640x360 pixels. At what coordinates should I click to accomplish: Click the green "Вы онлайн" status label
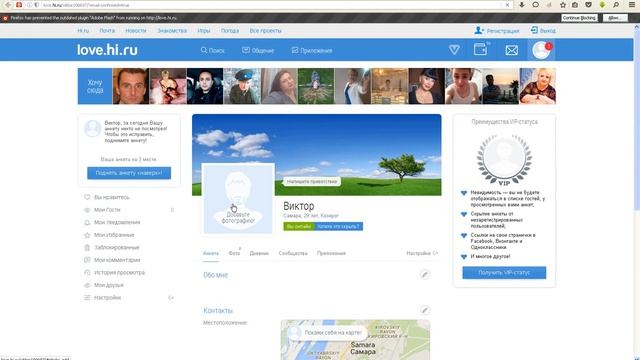(x=299, y=227)
